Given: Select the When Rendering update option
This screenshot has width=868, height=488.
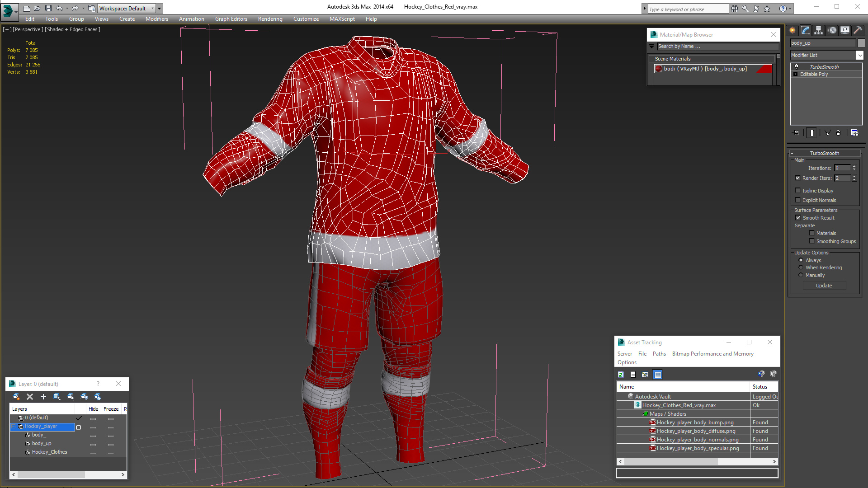Looking at the screenshot, I should click(x=801, y=267).
